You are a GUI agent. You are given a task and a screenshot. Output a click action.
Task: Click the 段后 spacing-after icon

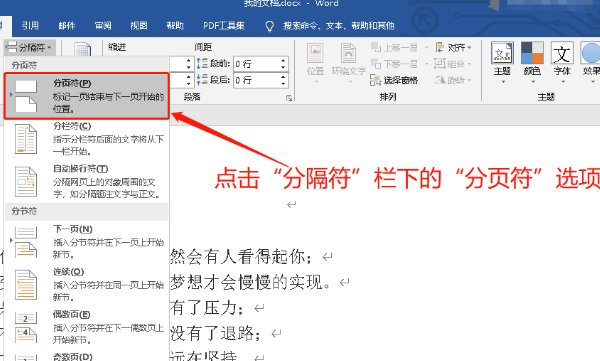202,80
